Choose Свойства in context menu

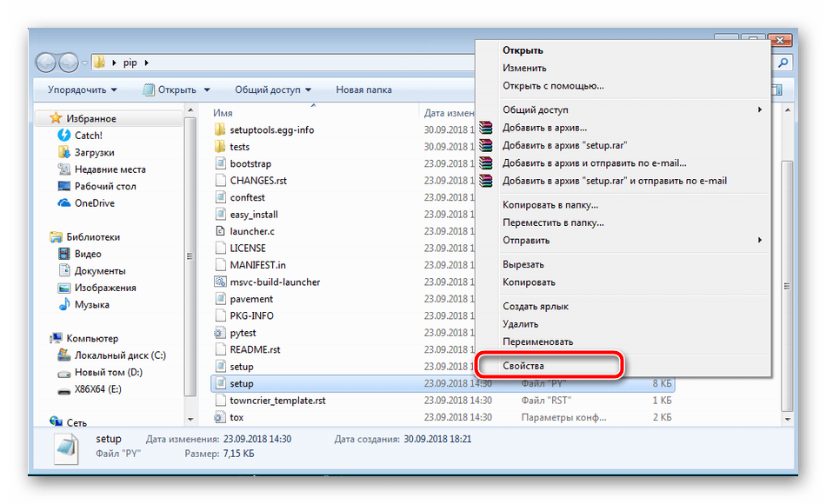(523, 366)
